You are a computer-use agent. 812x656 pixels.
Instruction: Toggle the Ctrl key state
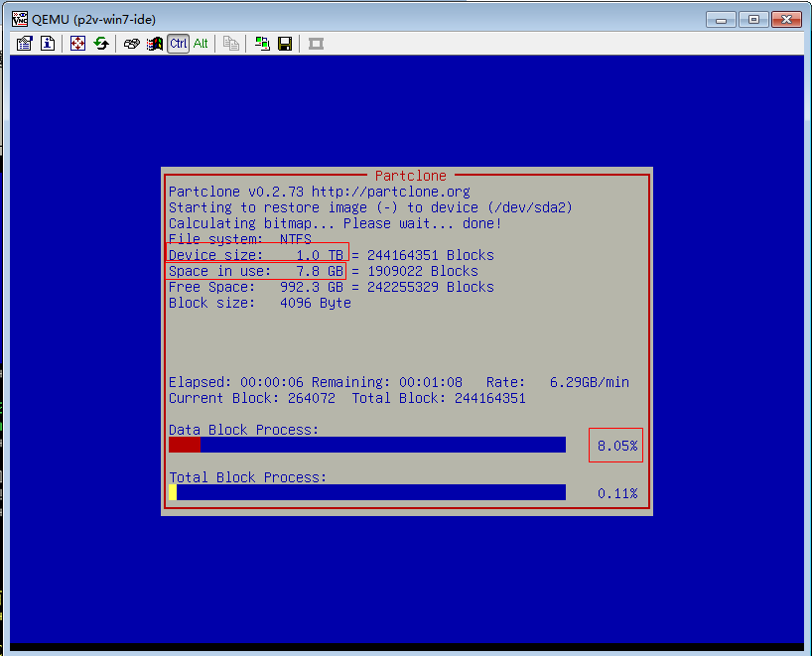pos(178,44)
